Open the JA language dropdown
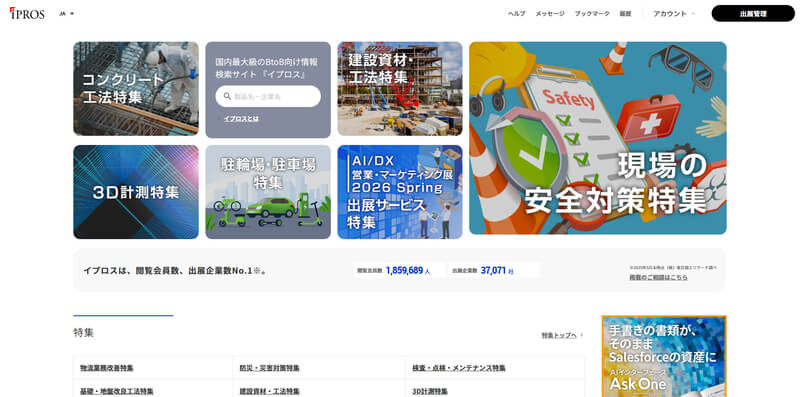Screen dimensions: 800x397 [x=67, y=14]
